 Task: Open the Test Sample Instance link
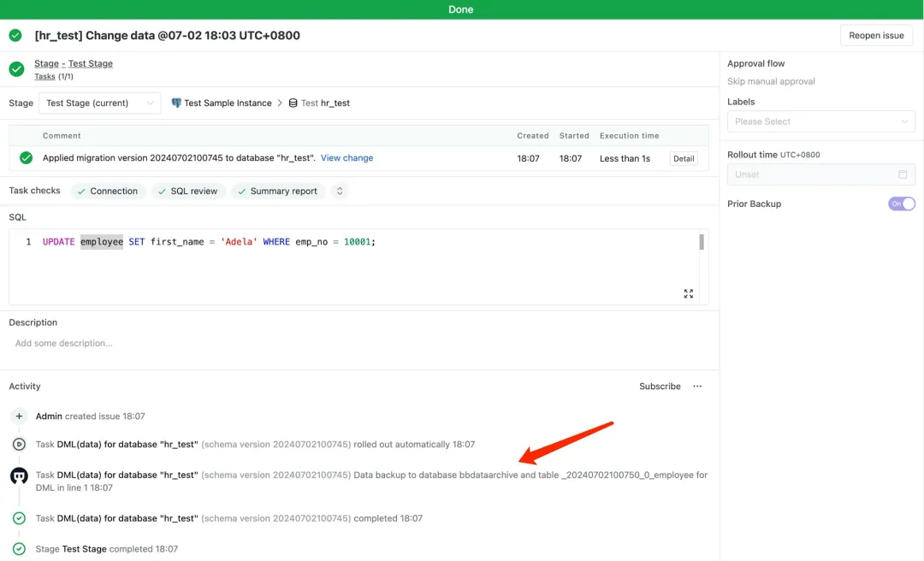pyautogui.click(x=228, y=103)
